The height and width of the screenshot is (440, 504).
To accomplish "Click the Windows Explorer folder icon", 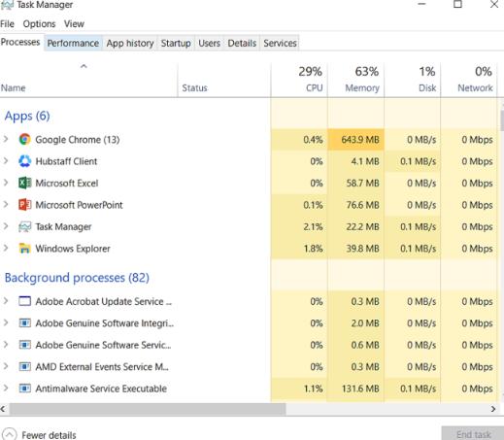I will (x=24, y=249).
